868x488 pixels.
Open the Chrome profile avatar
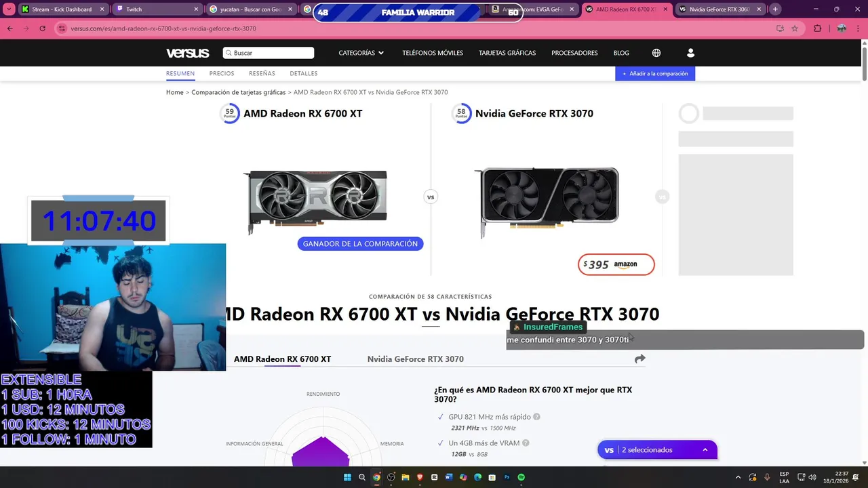click(x=842, y=28)
